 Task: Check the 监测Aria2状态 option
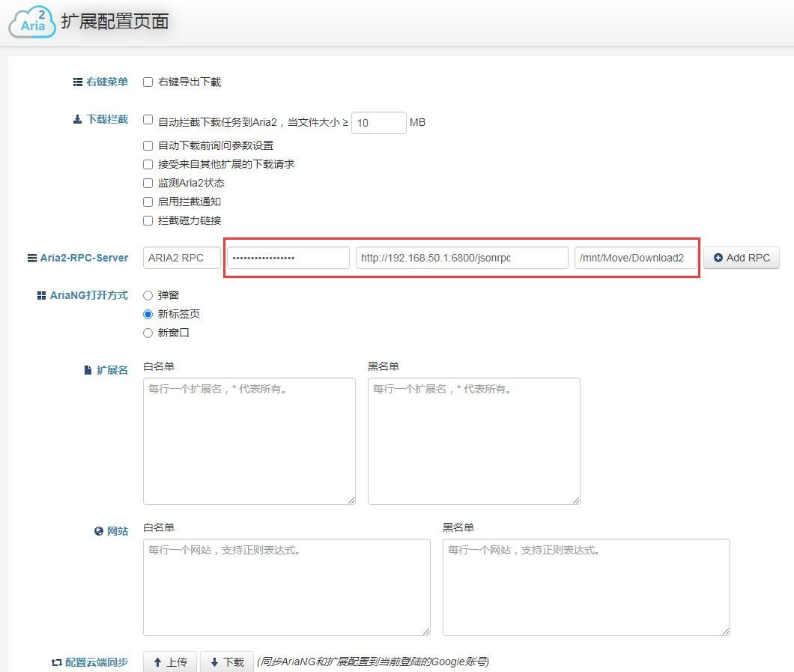148,184
